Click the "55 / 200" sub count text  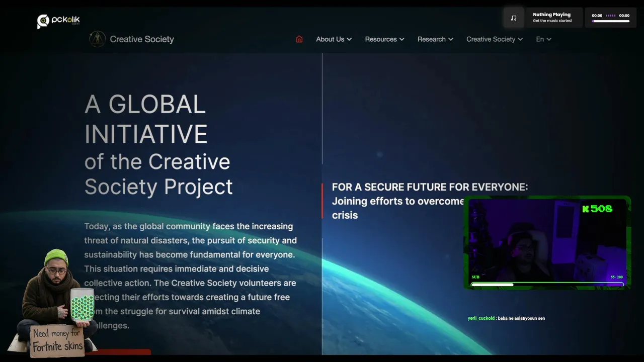[616, 277]
